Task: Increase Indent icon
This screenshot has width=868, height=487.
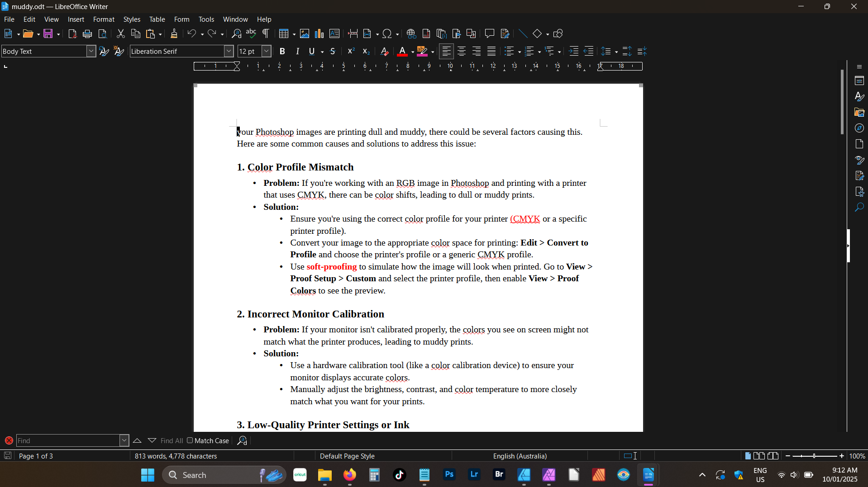Action: coord(573,52)
